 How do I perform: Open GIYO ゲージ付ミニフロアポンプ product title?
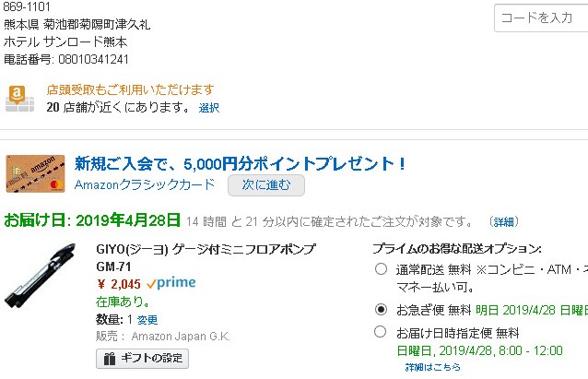pos(206,249)
